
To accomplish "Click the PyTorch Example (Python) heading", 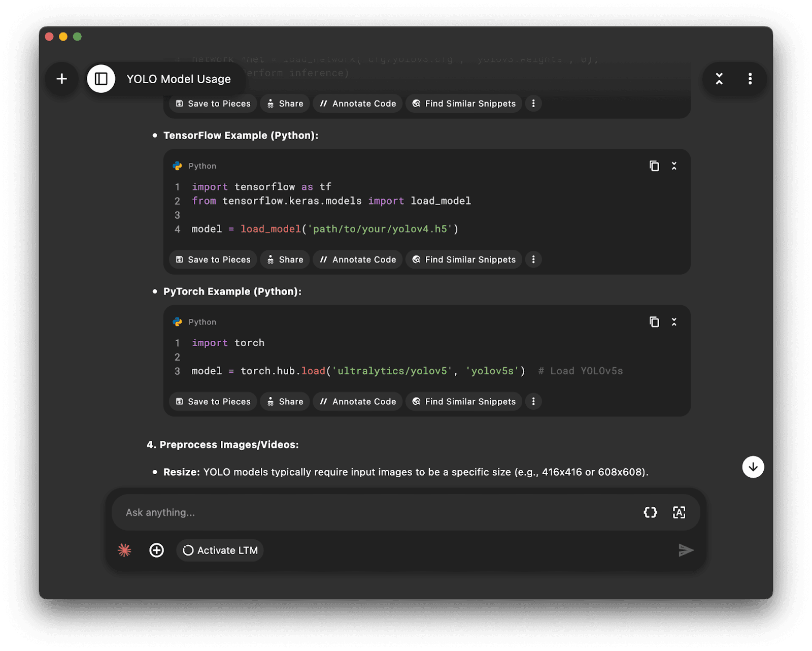I will [x=232, y=291].
